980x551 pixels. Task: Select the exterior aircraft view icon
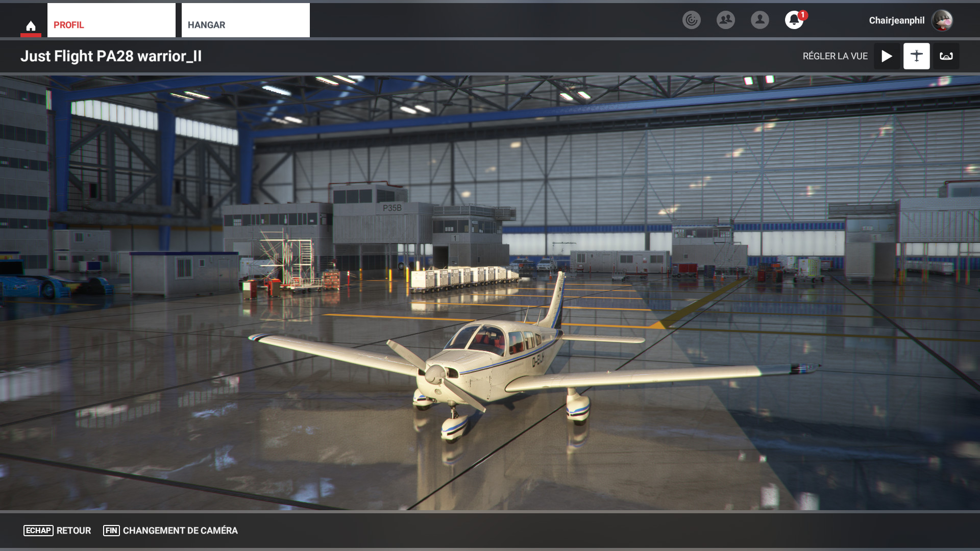pyautogui.click(x=917, y=56)
